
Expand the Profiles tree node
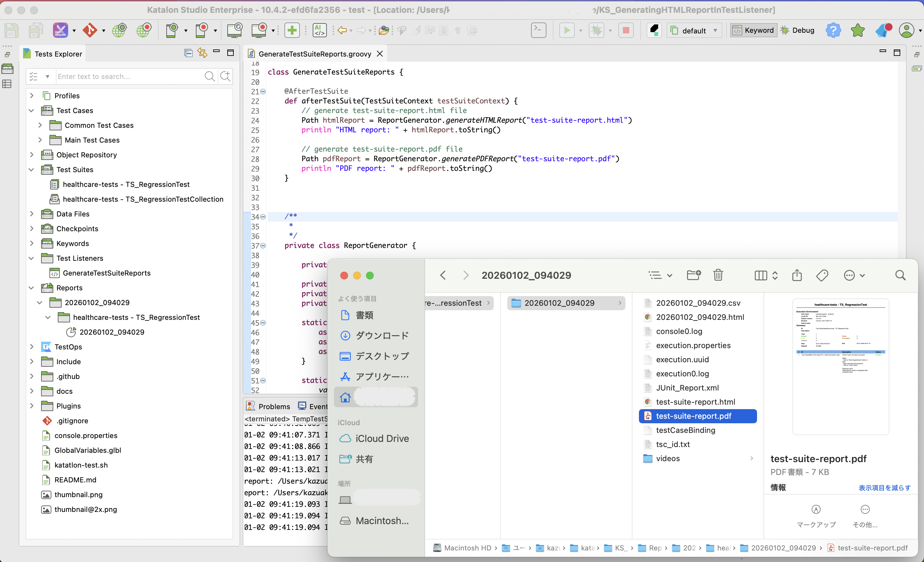pyautogui.click(x=31, y=95)
